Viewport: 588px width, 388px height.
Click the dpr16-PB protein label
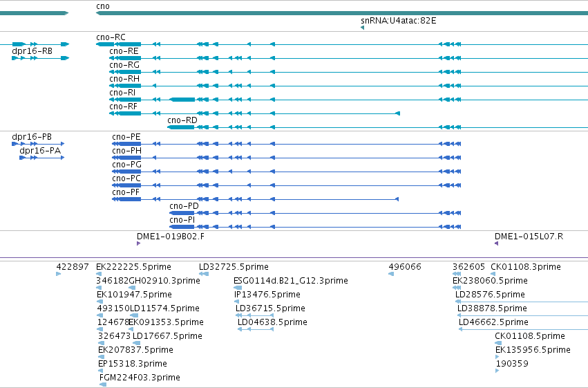(32, 137)
